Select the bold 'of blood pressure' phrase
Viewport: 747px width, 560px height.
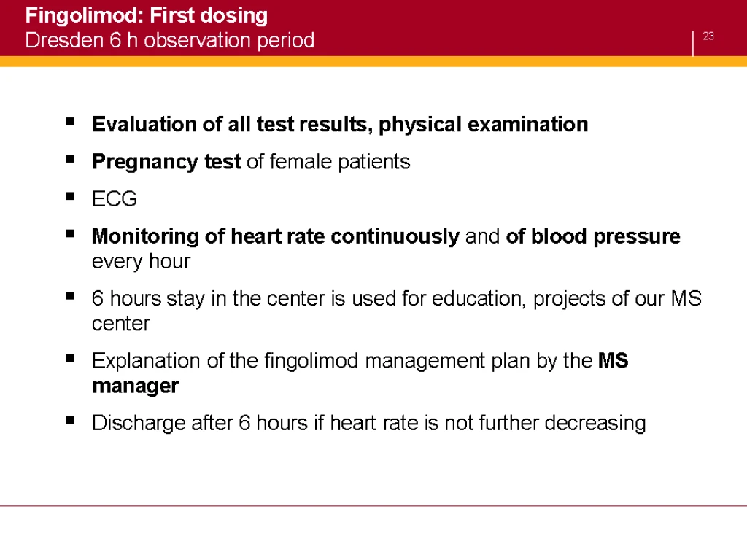pos(593,237)
